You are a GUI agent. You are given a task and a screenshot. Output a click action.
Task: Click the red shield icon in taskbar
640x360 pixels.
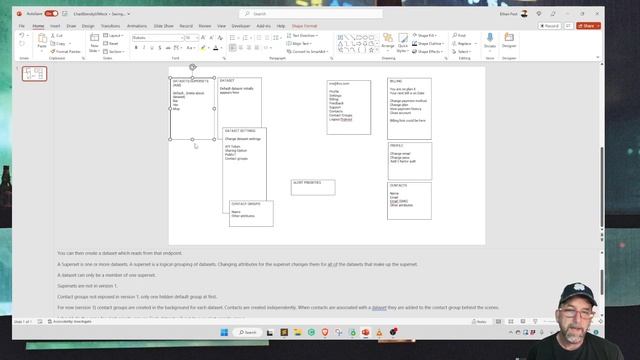coord(325,333)
